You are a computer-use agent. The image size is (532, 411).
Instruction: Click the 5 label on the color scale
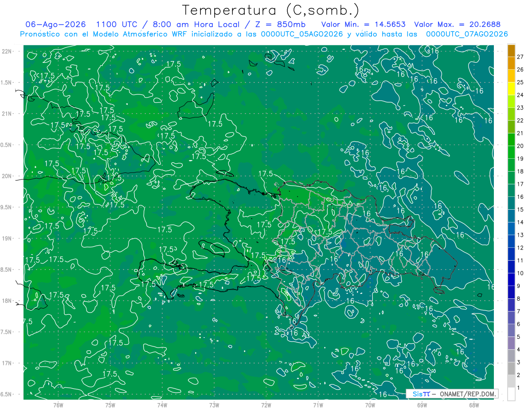point(519,337)
